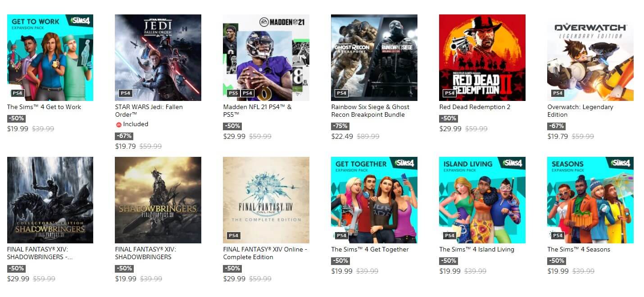Viewport: 644px width, 297px height.
Task: Click the $22.49 price of Rainbow Six bundle
Action: tap(342, 137)
